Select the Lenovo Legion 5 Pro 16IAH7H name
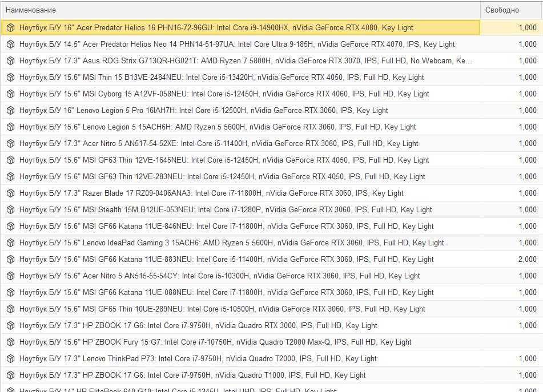This screenshot has width=543, height=392. click(x=204, y=110)
